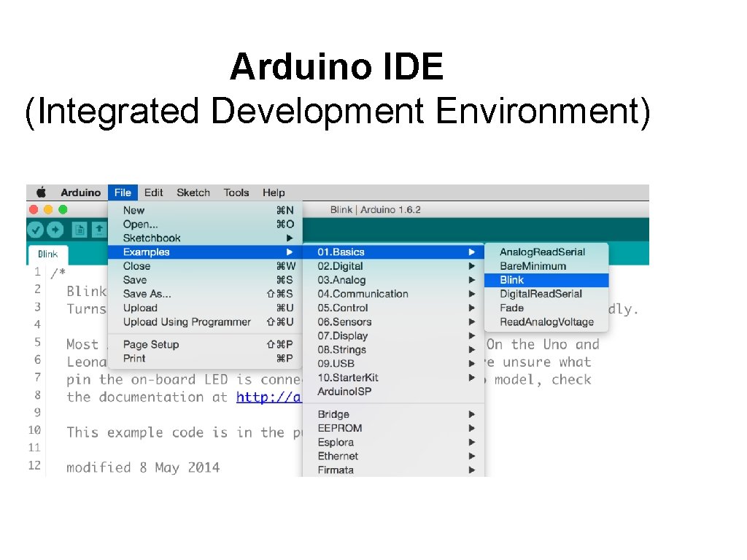Choose Save As... from the File menu
This screenshot has width=747, height=560.
coord(205,294)
